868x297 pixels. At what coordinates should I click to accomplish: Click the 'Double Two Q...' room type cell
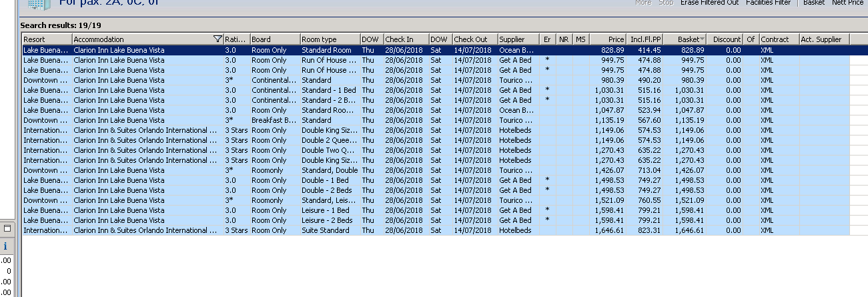coord(330,150)
